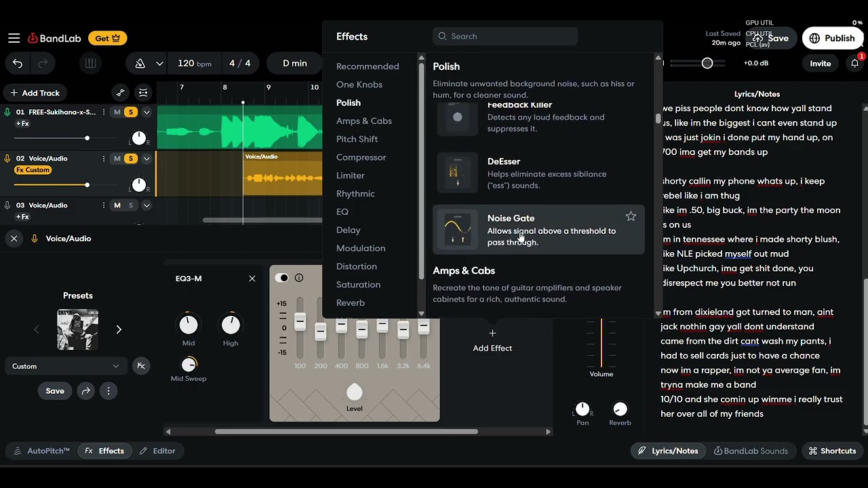This screenshot has width=868, height=488.
Task: Bypass effects with Fx off icon
Action: click(x=141, y=366)
